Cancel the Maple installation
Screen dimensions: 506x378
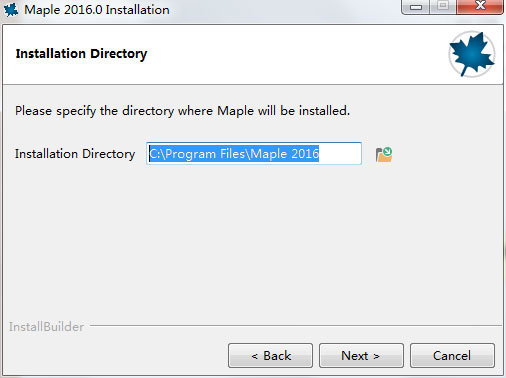(x=452, y=356)
